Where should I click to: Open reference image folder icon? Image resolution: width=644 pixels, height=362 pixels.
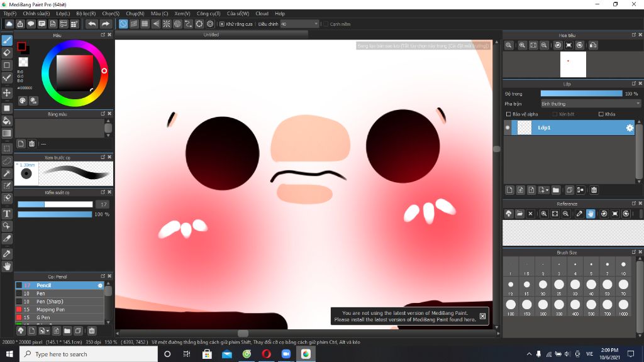pos(519,214)
